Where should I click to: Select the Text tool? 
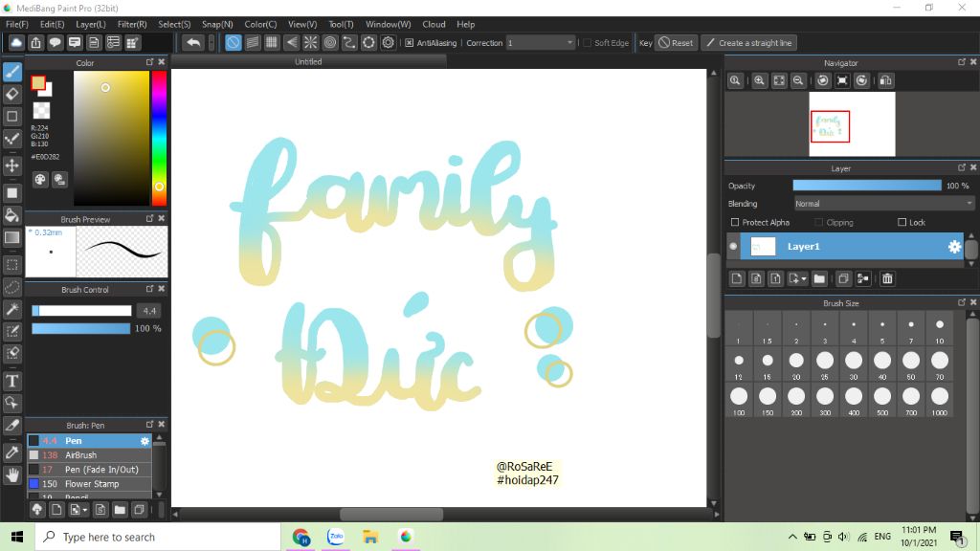tap(11, 381)
